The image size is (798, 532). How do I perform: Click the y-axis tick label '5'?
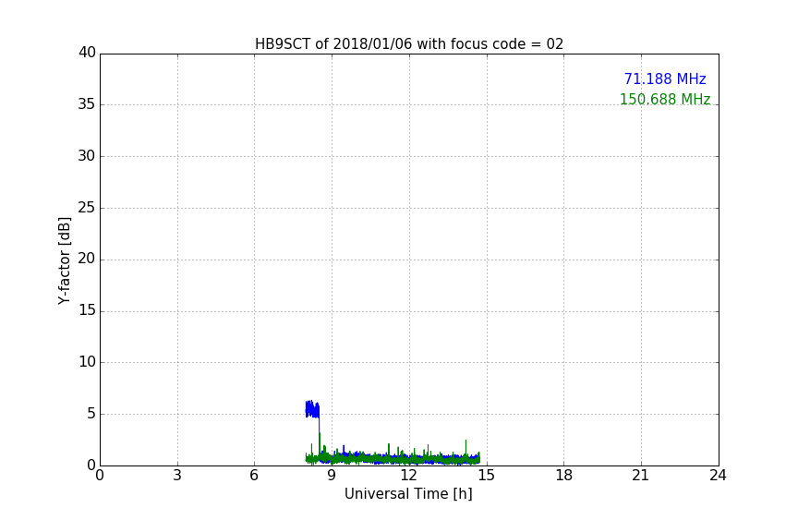click(91, 414)
